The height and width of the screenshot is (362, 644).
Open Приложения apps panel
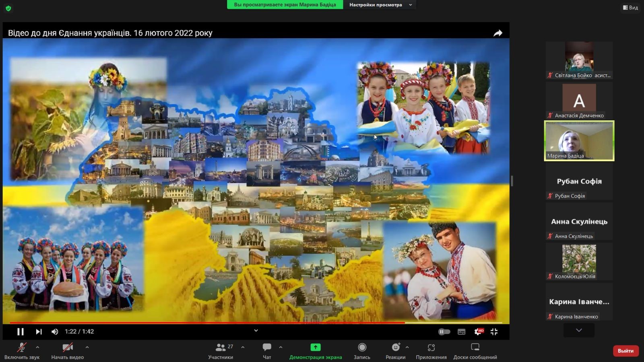pos(431,350)
